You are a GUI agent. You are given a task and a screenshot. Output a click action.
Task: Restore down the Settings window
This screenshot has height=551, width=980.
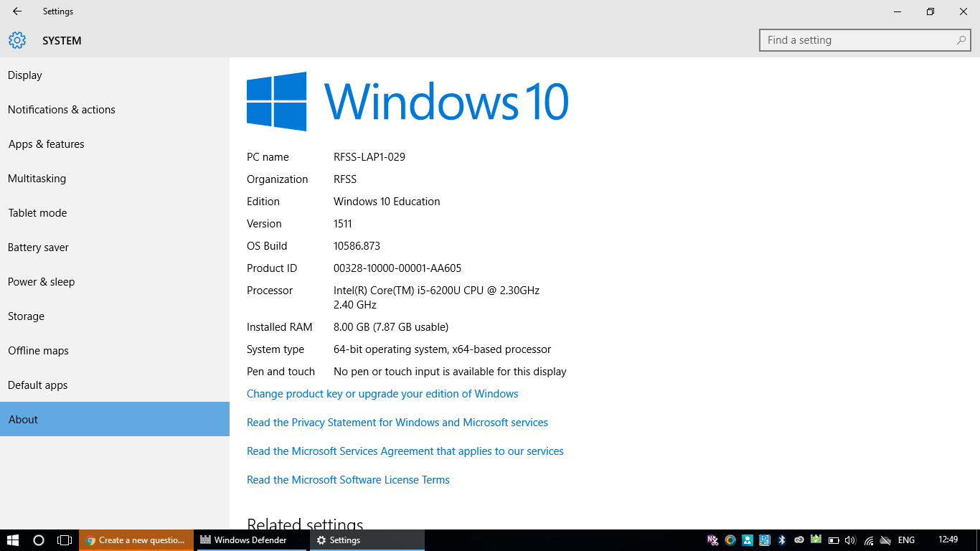pyautogui.click(x=930, y=11)
